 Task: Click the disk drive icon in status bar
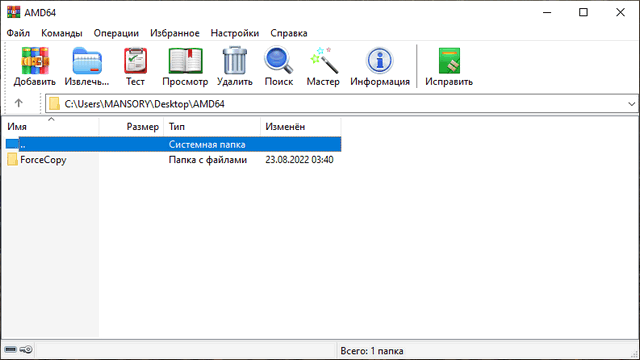10,350
